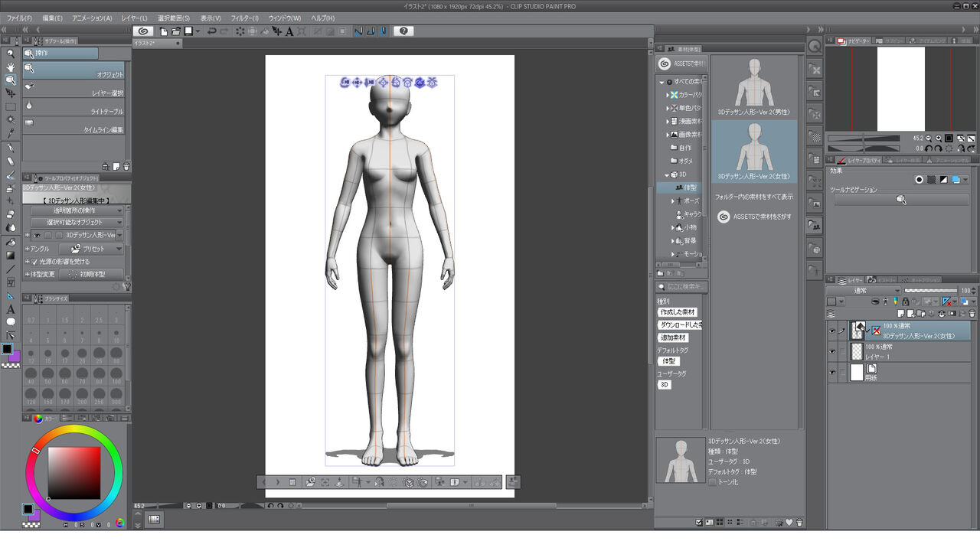Click the Open file folder icon

click(x=176, y=31)
